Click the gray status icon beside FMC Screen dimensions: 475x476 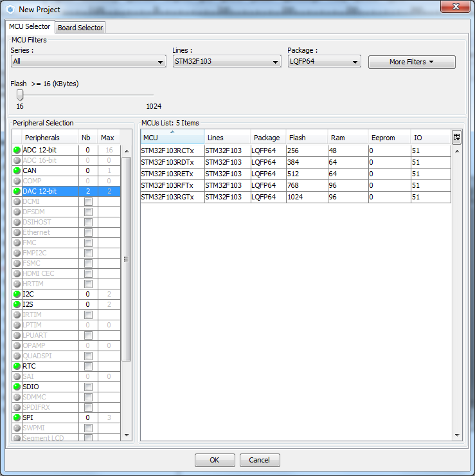17,243
